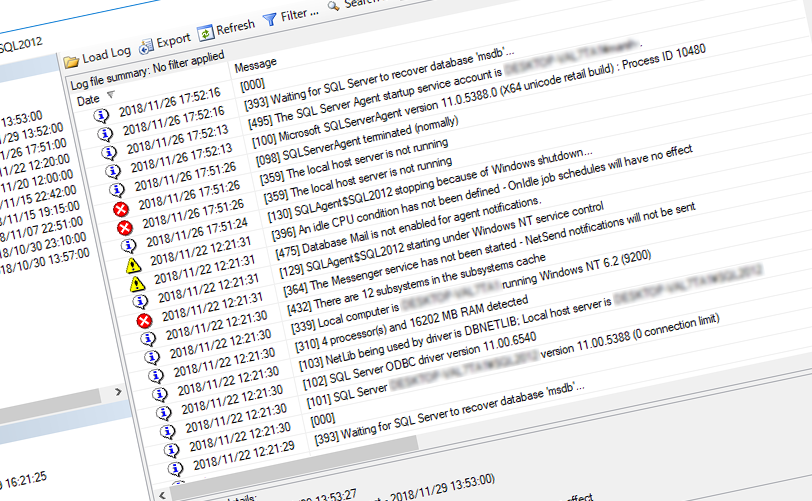Click the green Refresh icon
Viewport: 812px width, 501px height.
[x=206, y=33]
